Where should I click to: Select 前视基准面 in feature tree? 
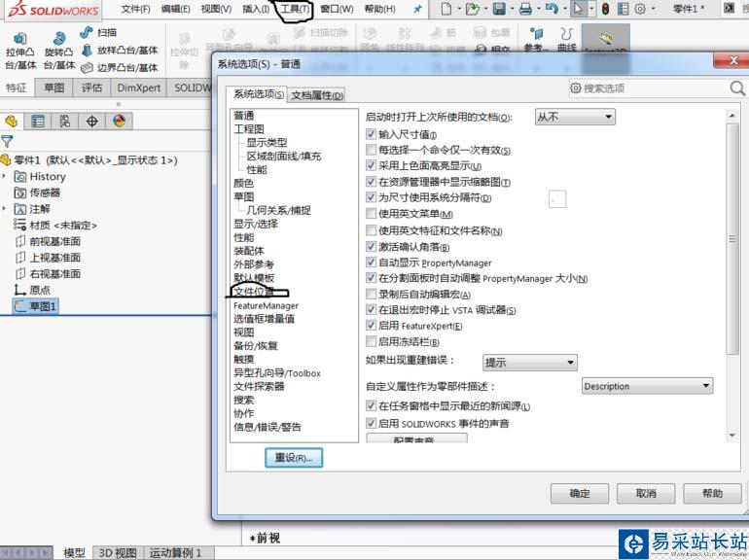tap(48, 241)
